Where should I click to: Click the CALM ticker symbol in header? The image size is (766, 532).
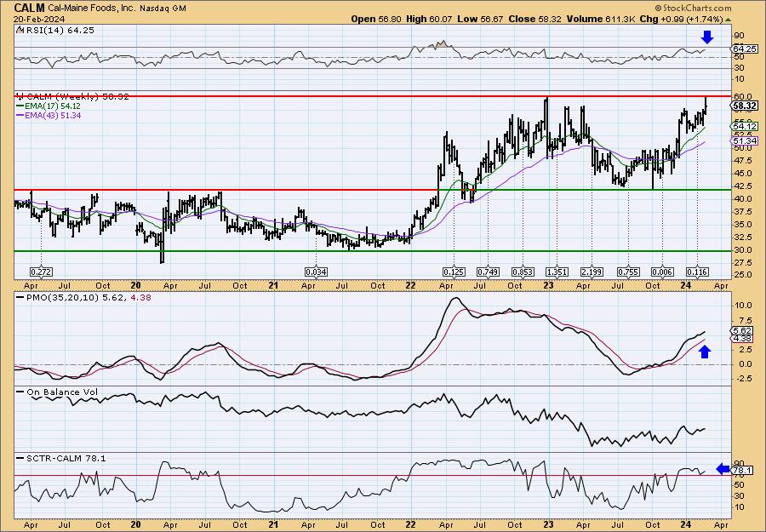(30, 8)
